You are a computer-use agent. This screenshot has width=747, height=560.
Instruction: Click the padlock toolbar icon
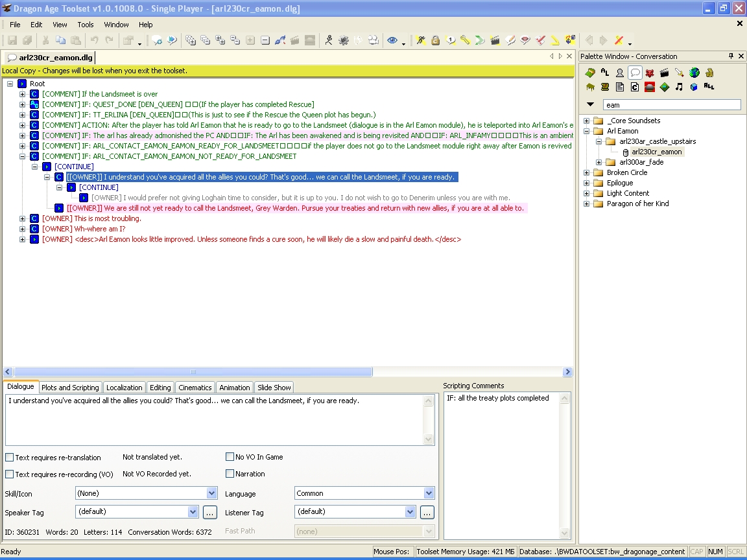pos(436,40)
